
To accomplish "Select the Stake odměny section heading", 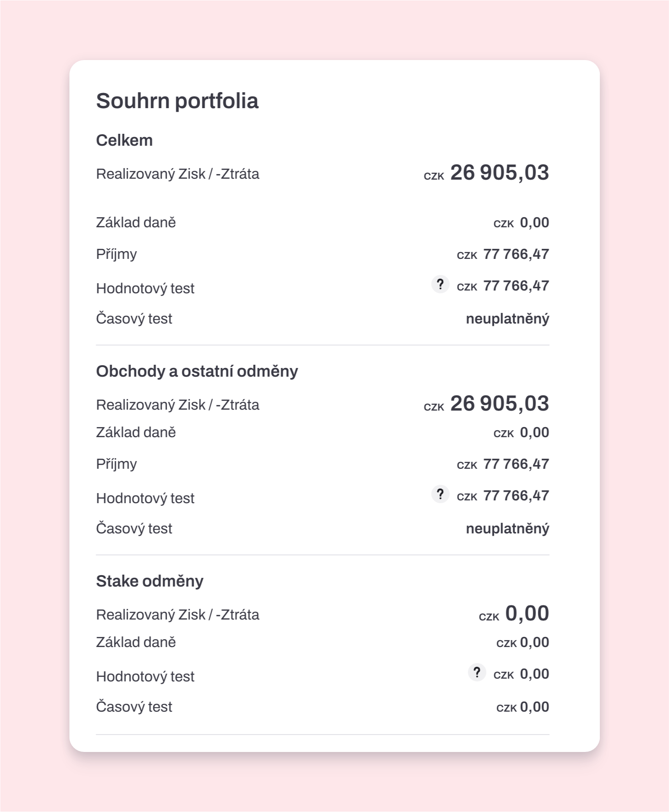I will point(150,581).
